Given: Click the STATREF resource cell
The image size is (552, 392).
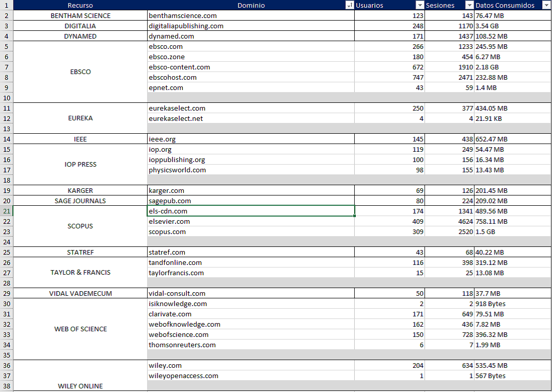Looking at the screenshot, I should click(80, 252).
